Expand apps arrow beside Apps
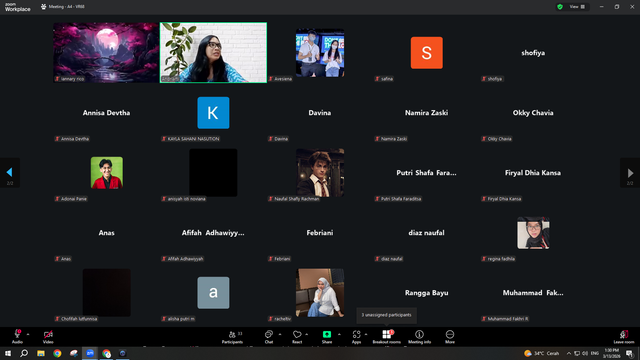Screen dimensions: 640x360 pos(366,334)
